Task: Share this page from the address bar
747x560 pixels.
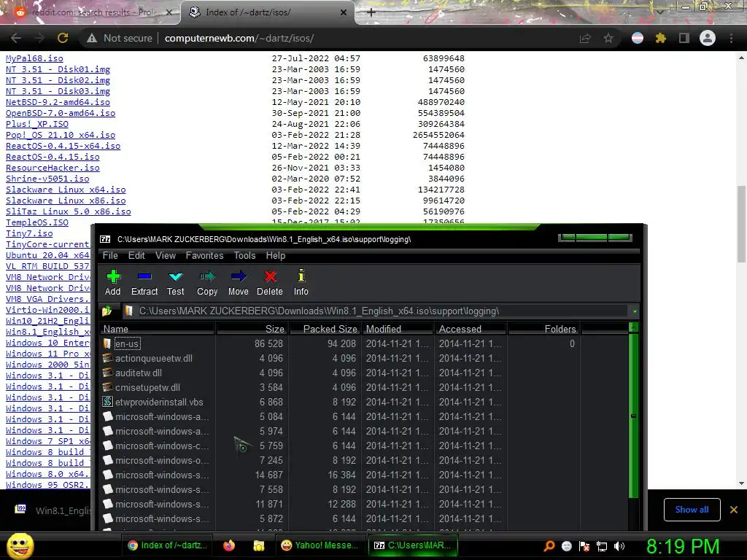Action: point(585,38)
